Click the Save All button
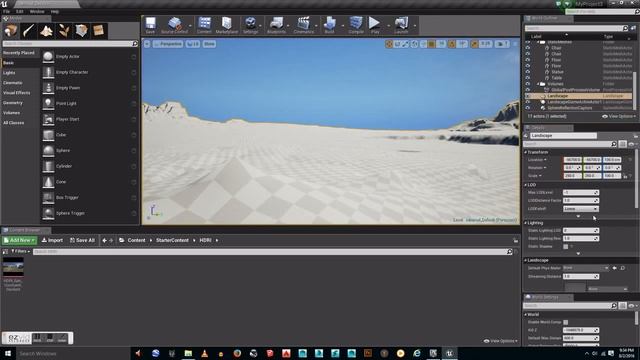The height and width of the screenshot is (360, 640). 82,240
